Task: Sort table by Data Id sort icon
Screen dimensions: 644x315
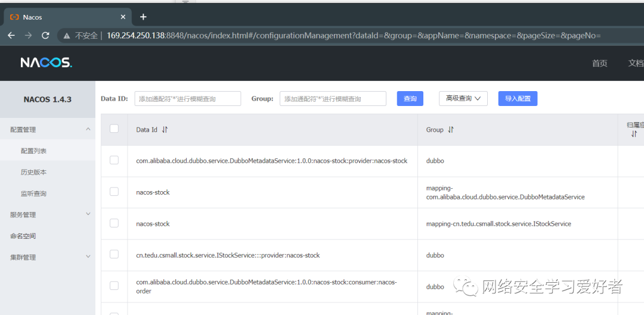Action: coord(165,130)
